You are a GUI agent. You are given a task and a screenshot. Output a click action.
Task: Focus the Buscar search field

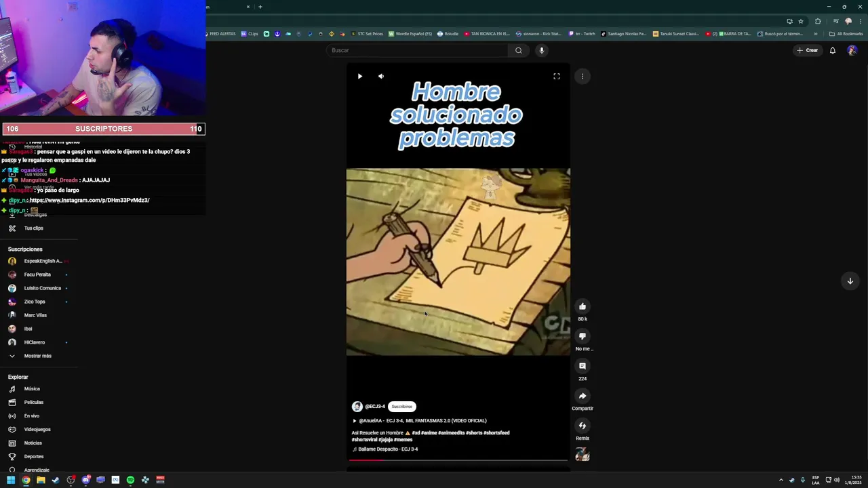click(417, 50)
